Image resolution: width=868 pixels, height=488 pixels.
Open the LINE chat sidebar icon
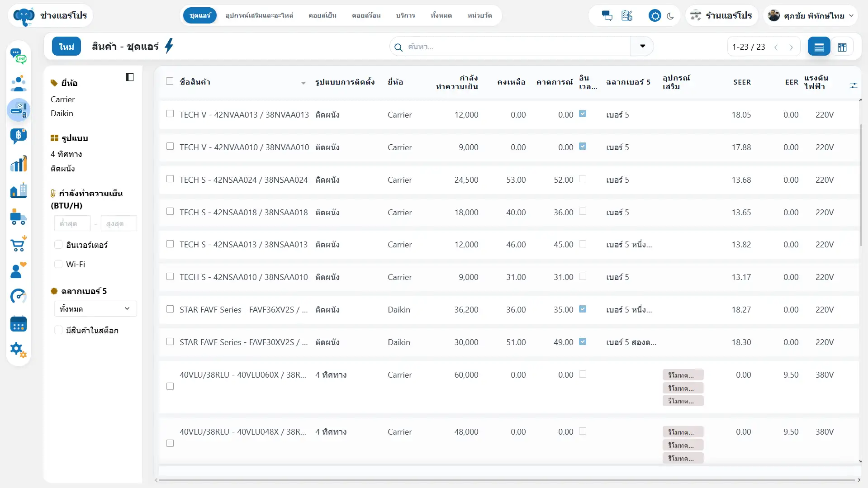[x=19, y=57]
